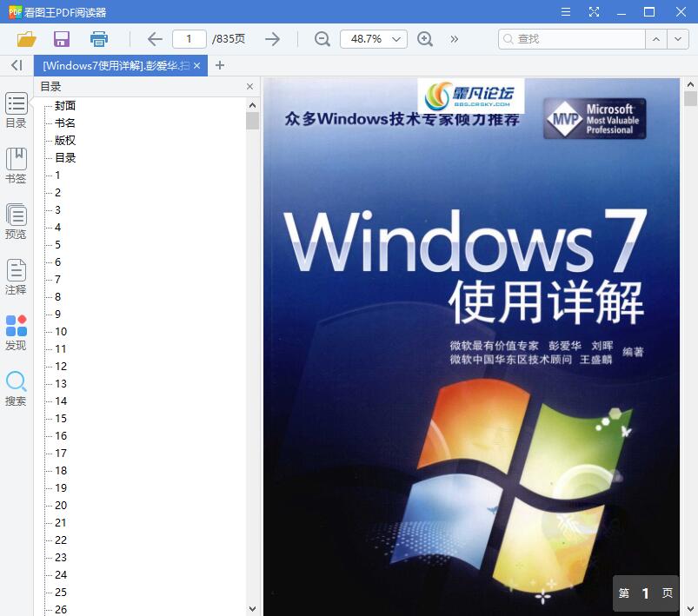Open the 目录 outline sidebar panel
698x616 pixels.
tap(16, 110)
